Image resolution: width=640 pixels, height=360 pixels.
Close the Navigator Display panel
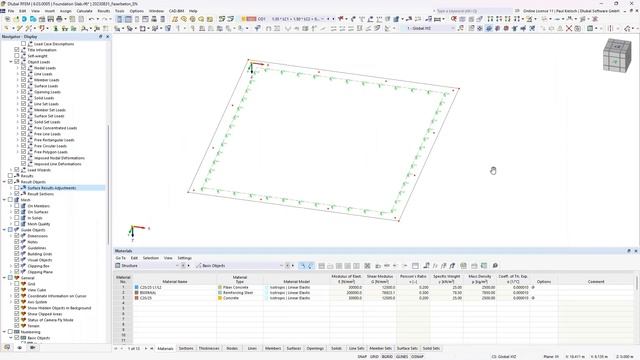coord(108,37)
